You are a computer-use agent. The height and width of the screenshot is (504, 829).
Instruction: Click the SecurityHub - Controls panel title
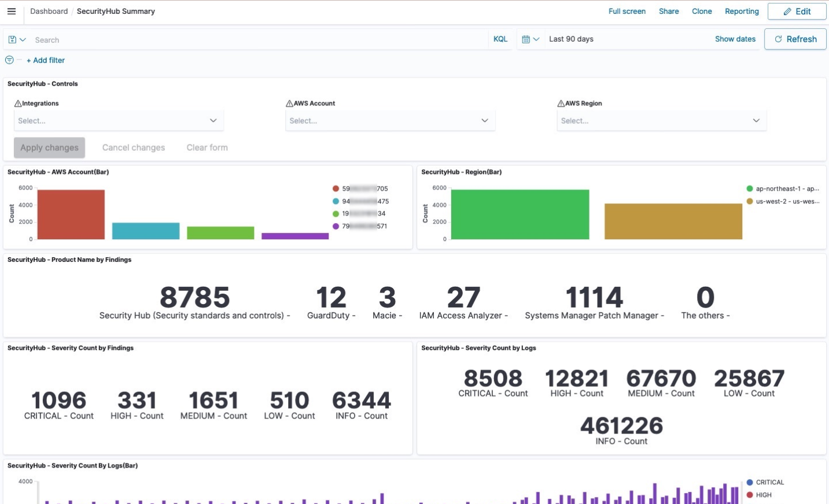[x=43, y=84]
